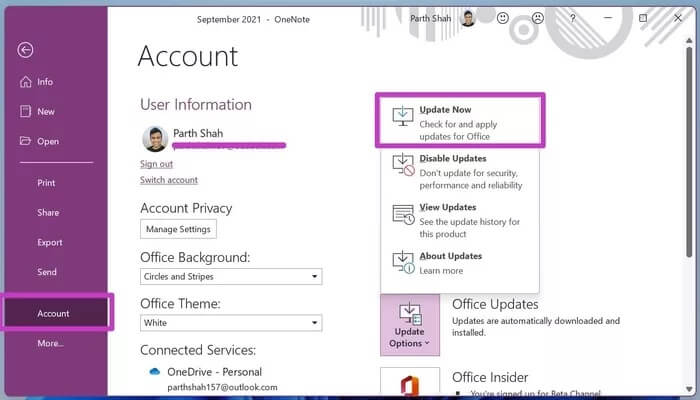Expand the Update Options button
Screen dimensions: 700x400
tap(409, 324)
